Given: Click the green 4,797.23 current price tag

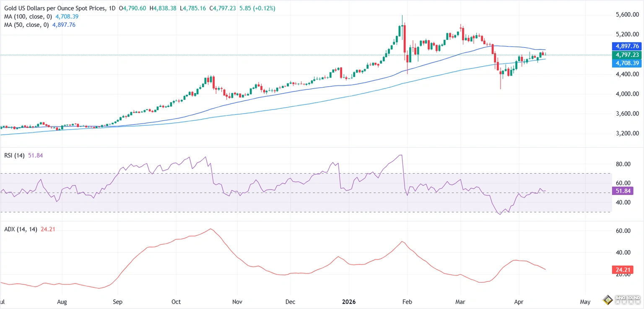Looking at the screenshot, I should coord(628,55).
